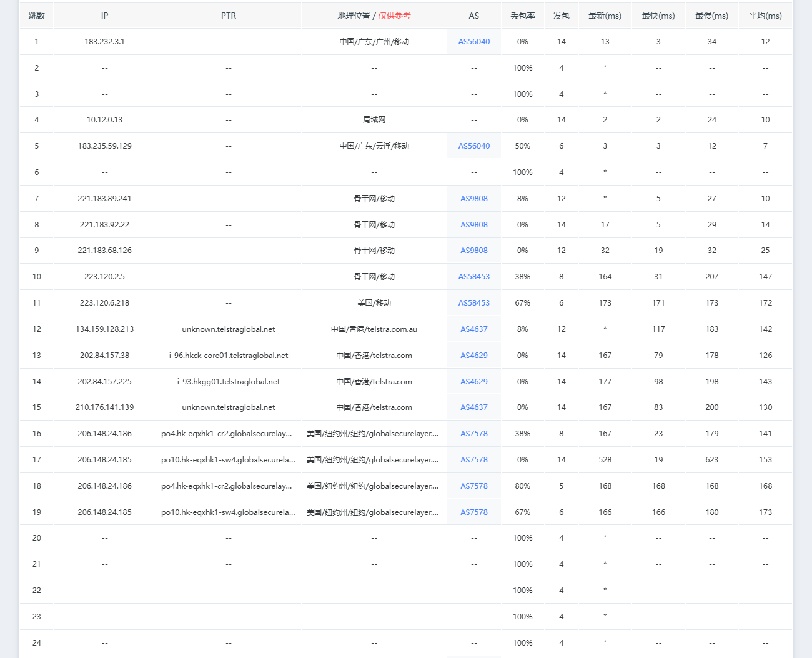
Task: Click the 平均(ms) column header
Action: 765,16
